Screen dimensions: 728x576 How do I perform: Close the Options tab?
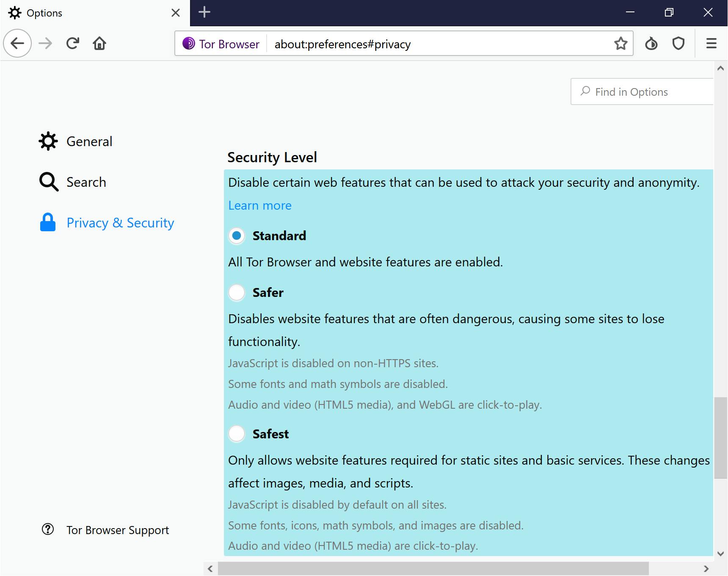tap(176, 13)
